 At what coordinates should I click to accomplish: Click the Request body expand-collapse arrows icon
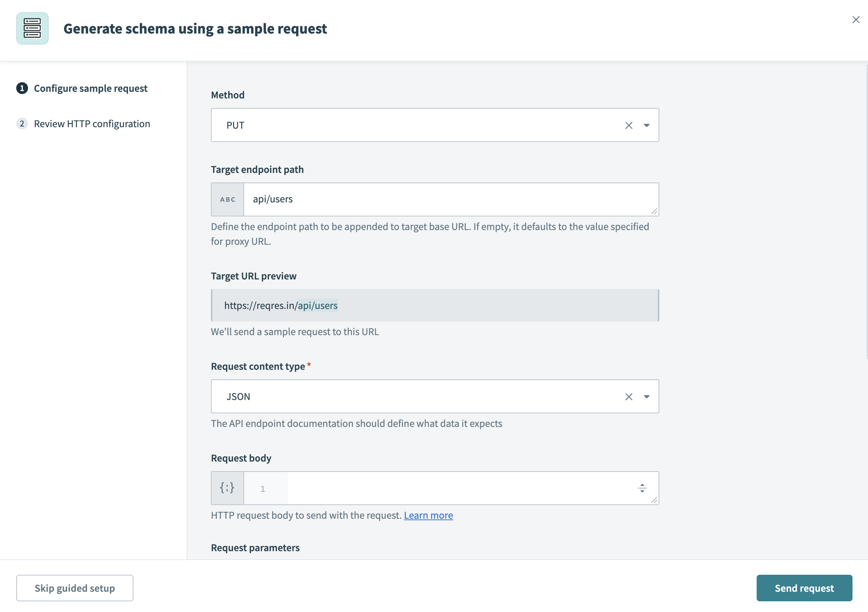[642, 488]
